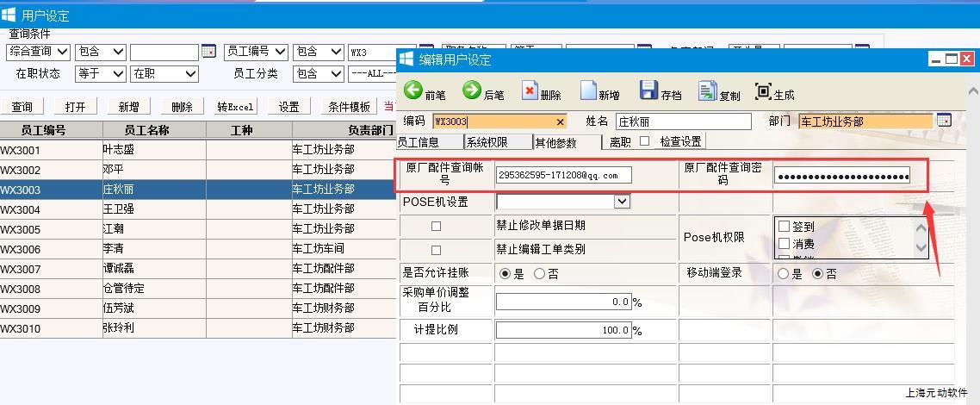Open the 检查设置 tab
The width and height of the screenshot is (980, 405).
tap(680, 141)
